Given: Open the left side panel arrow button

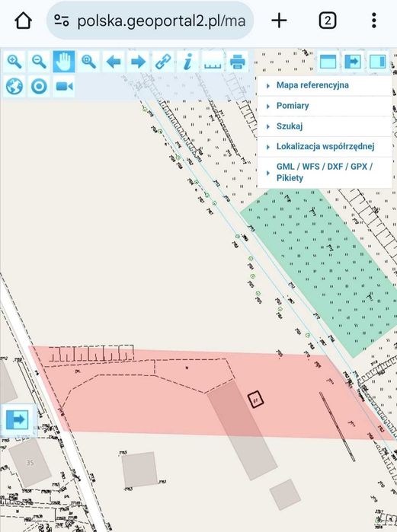Looking at the screenshot, I should [18, 419].
